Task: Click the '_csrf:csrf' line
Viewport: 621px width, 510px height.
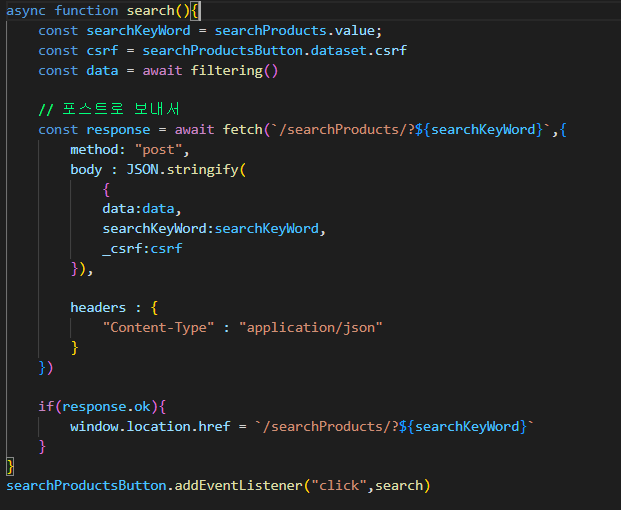Action: [142, 249]
